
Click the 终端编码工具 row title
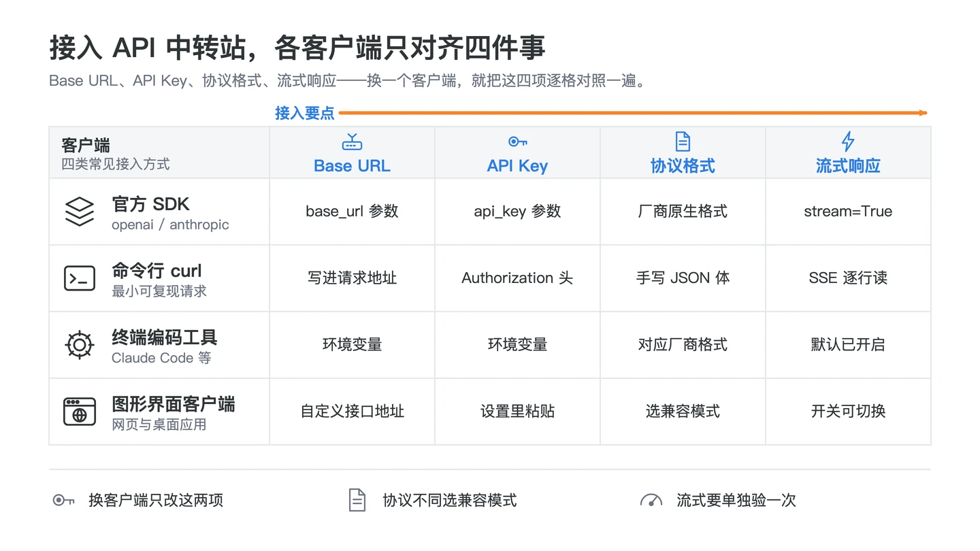pos(165,337)
